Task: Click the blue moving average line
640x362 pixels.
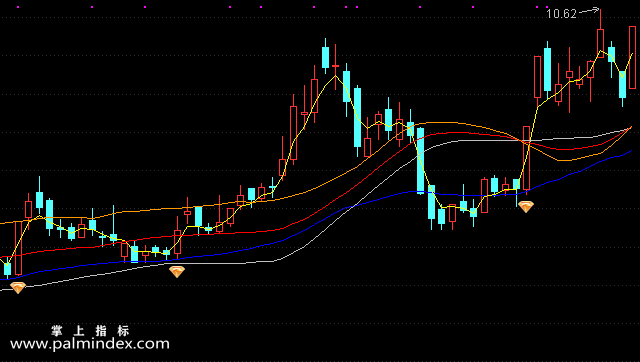Action: click(245, 249)
